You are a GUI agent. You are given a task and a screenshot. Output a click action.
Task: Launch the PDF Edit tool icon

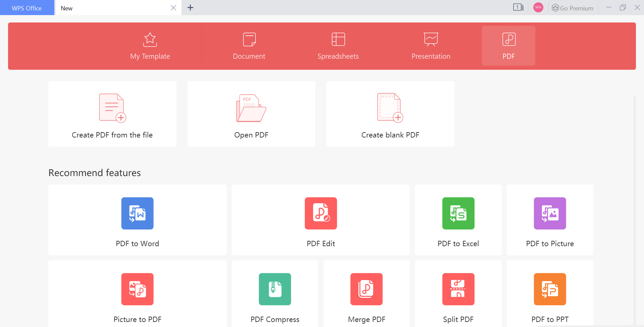click(321, 213)
